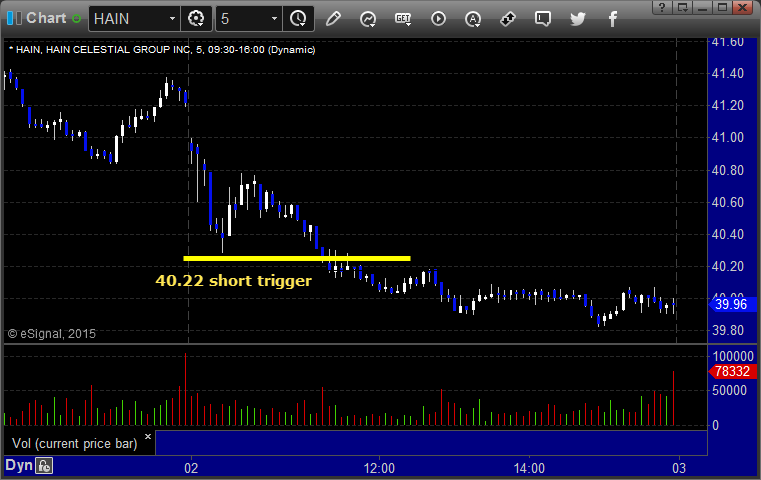Click the 41.40 price axis label

727,73
